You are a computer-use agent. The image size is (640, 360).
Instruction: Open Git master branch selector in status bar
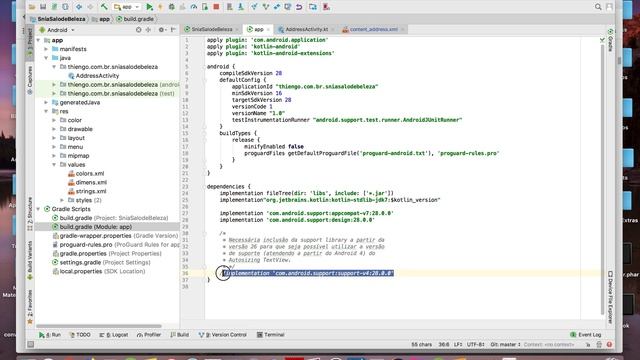click(505, 344)
